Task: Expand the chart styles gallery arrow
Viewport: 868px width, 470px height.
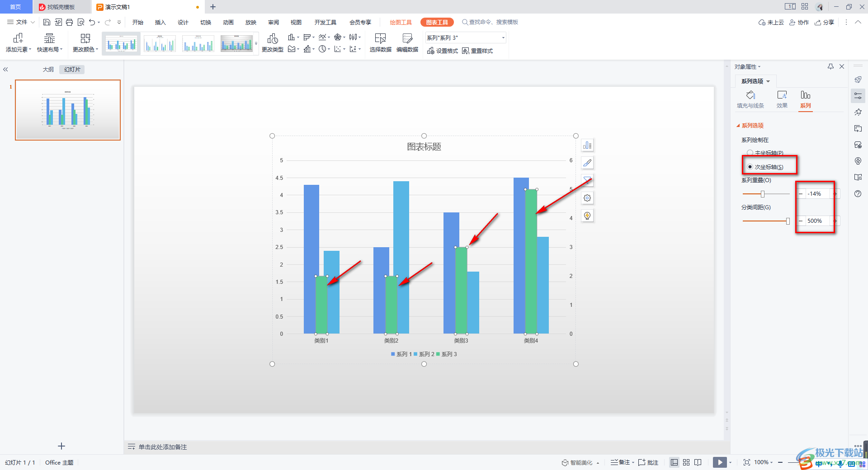Action: [x=256, y=44]
